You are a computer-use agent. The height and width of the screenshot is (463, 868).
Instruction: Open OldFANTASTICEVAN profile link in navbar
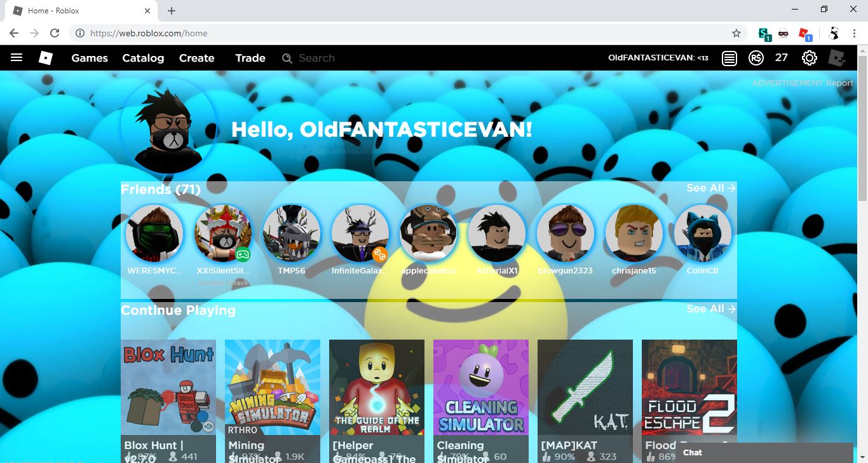click(x=658, y=58)
